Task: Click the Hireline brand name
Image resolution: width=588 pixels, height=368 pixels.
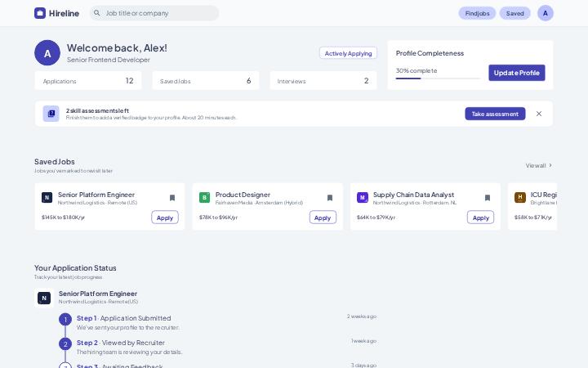Action: click(x=64, y=13)
